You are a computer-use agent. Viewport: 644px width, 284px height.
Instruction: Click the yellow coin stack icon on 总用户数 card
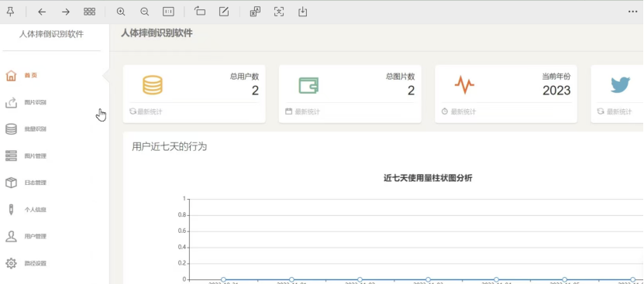[153, 85]
